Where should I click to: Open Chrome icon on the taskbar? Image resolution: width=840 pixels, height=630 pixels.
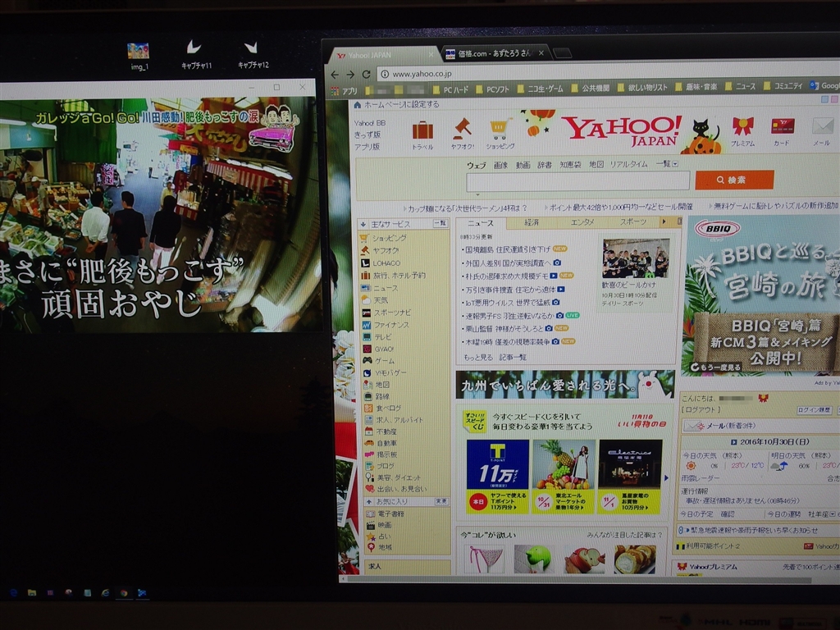point(124,592)
